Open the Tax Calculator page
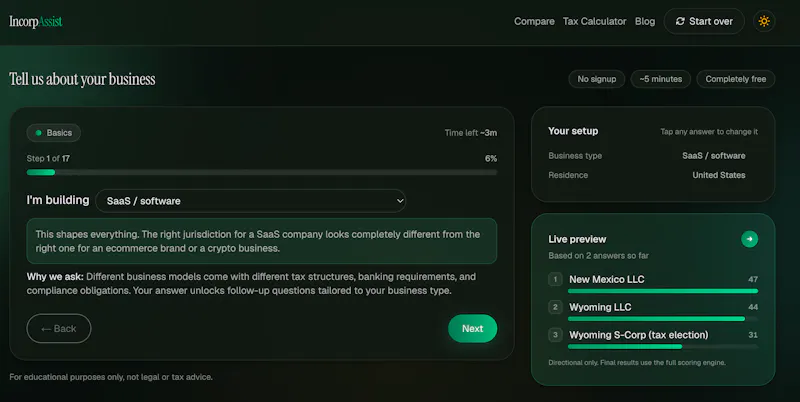Image resolution: width=800 pixels, height=402 pixels. (594, 21)
